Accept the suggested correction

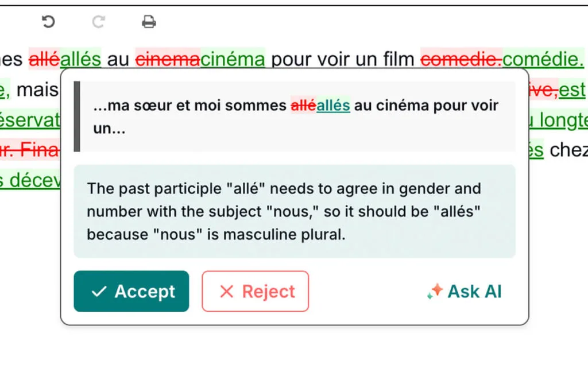click(131, 292)
